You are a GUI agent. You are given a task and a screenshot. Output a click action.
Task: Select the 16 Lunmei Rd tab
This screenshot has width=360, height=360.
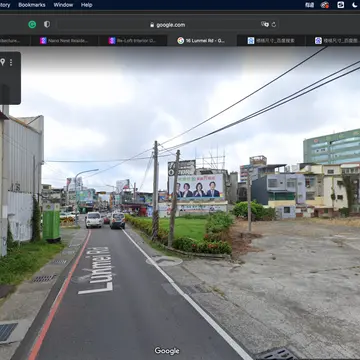201,41
